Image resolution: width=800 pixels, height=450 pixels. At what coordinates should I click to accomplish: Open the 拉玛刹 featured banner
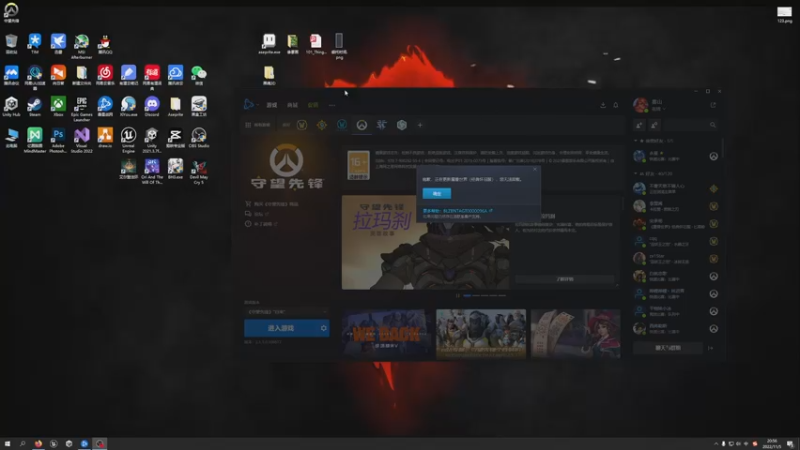point(425,242)
